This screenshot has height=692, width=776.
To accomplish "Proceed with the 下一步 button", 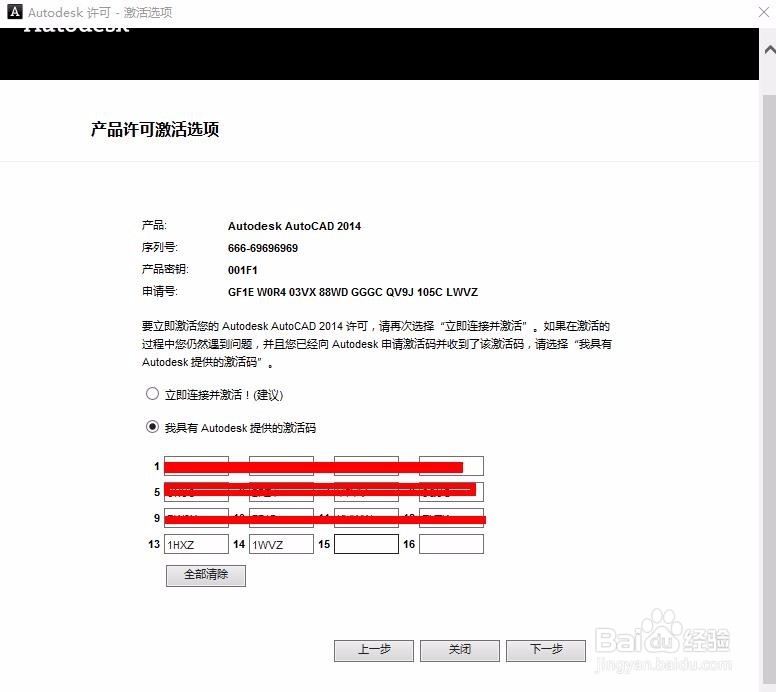I will click(x=546, y=650).
